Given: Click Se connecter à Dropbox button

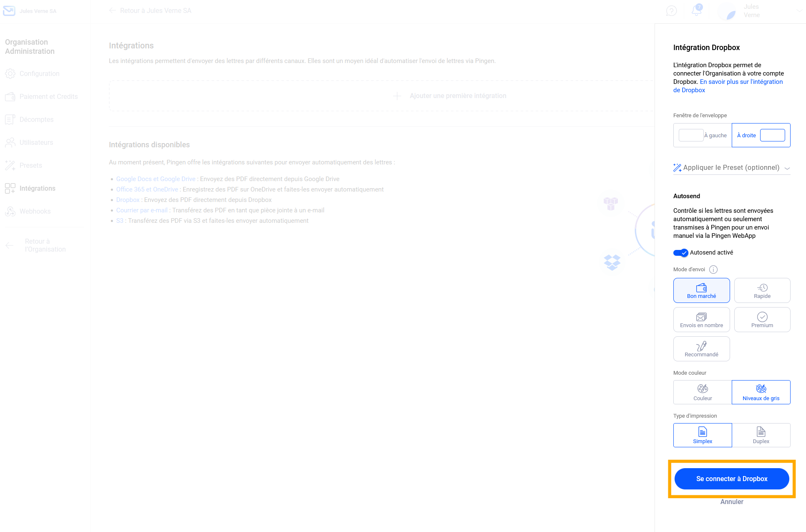Looking at the screenshot, I should (731, 479).
